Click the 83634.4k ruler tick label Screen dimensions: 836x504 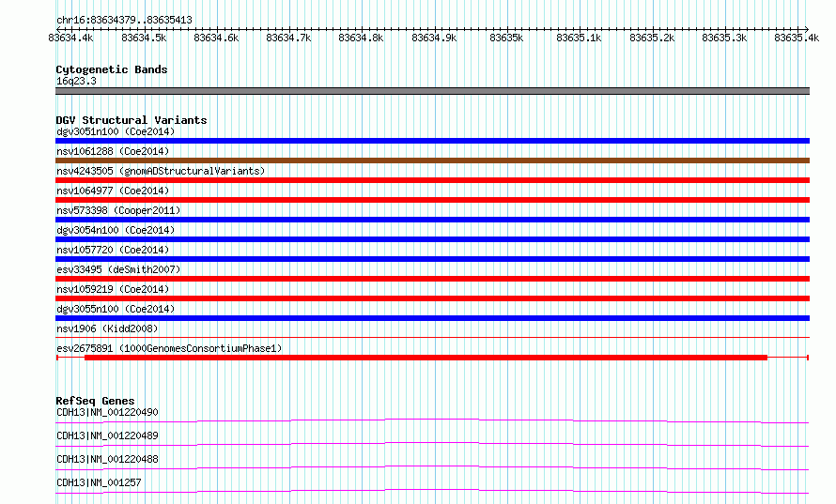click(70, 38)
